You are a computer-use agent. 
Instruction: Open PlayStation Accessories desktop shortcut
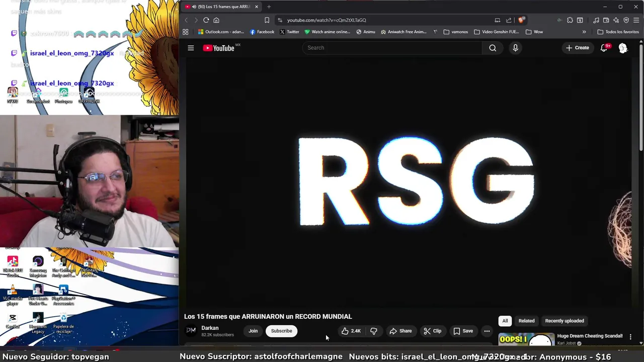63,295
